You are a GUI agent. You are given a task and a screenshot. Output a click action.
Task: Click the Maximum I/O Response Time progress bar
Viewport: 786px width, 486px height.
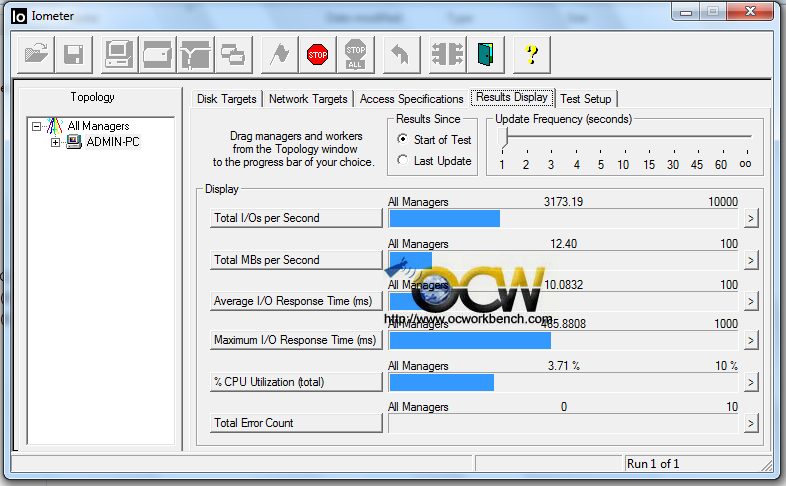point(563,341)
